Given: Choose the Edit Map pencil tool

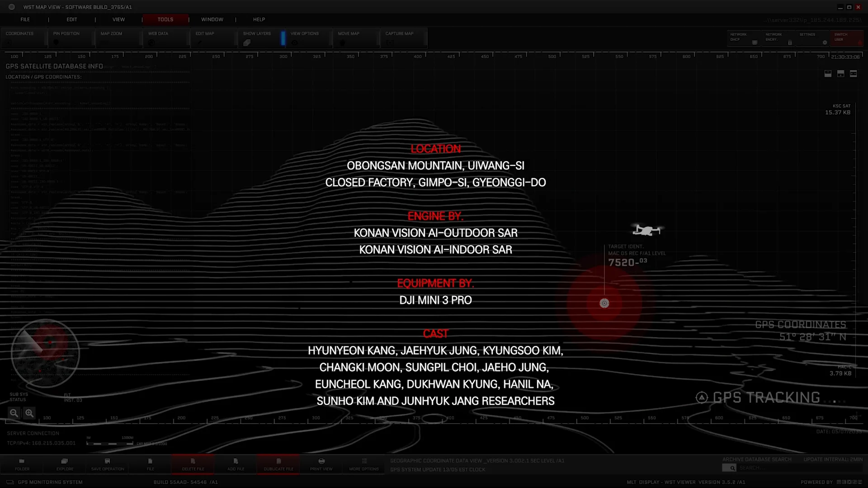Looking at the screenshot, I should click(214, 38).
